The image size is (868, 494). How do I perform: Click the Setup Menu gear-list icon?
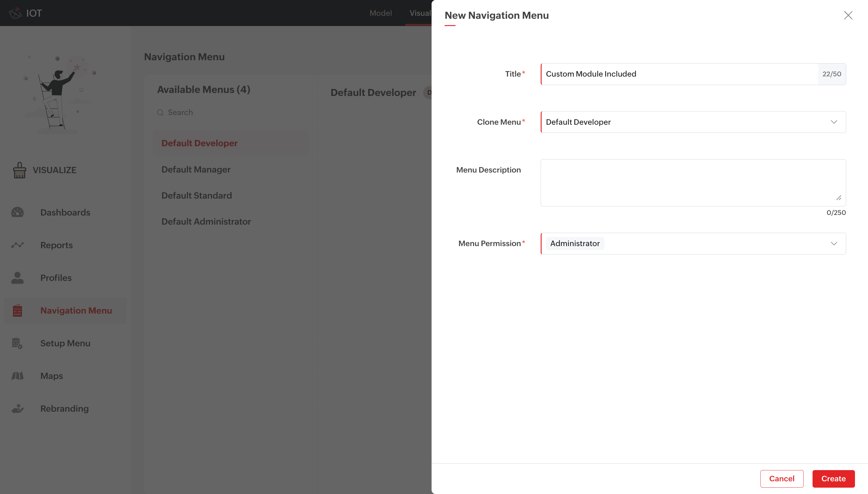(17, 343)
